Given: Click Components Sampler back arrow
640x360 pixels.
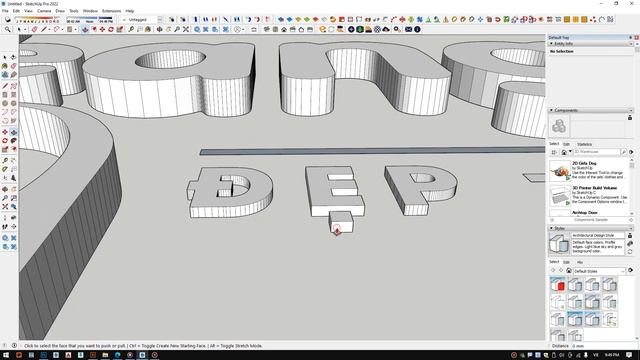Looking at the screenshot, I should coord(552,220).
